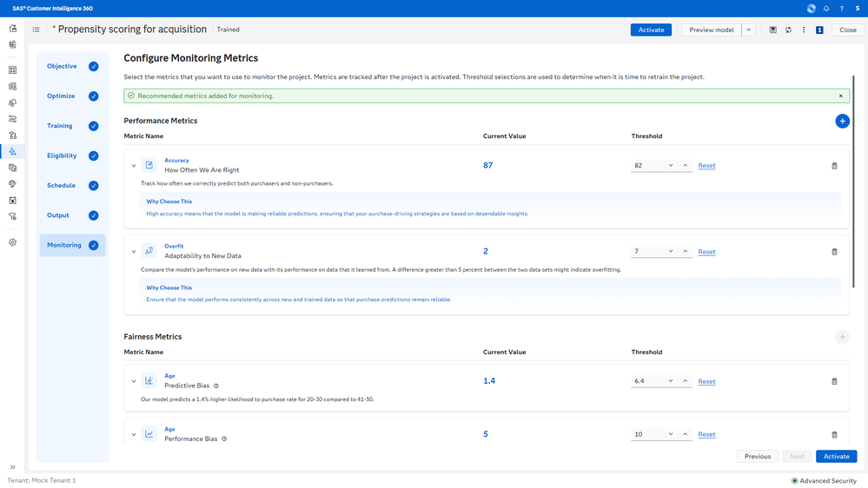The image size is (868, 488).
Task: Click the round blue-white icon in header
Action: click(811, 9)
